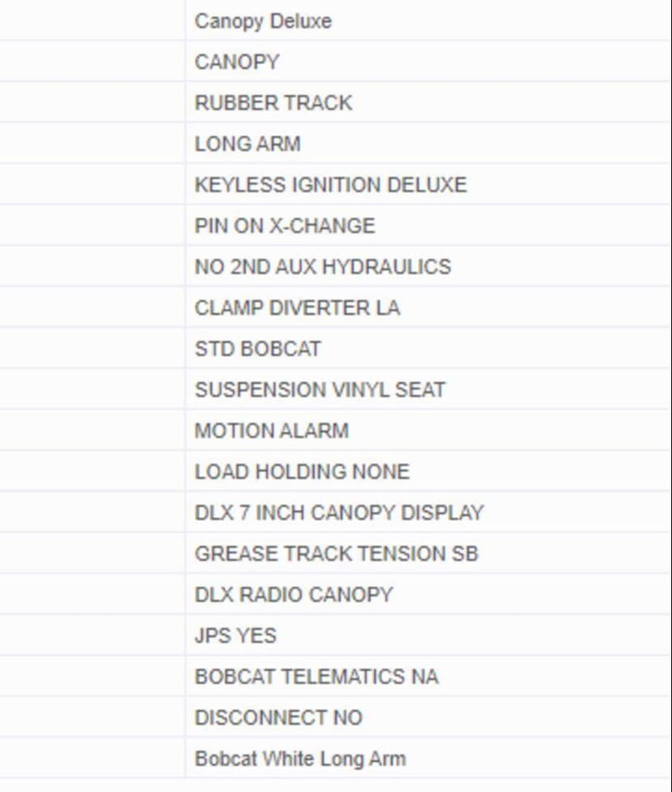Select the JPS YES row
672x792 pixels.
235,635
